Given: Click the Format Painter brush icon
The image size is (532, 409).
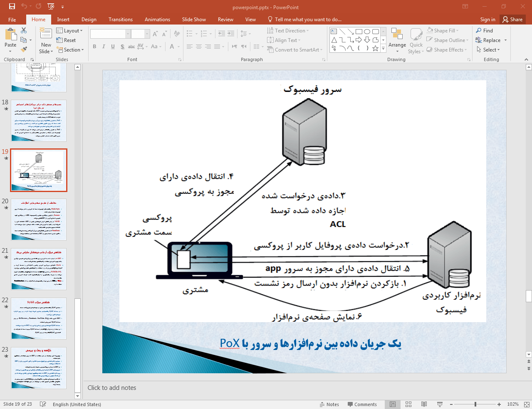Looking at the screenshot, I should pos(24,49).
